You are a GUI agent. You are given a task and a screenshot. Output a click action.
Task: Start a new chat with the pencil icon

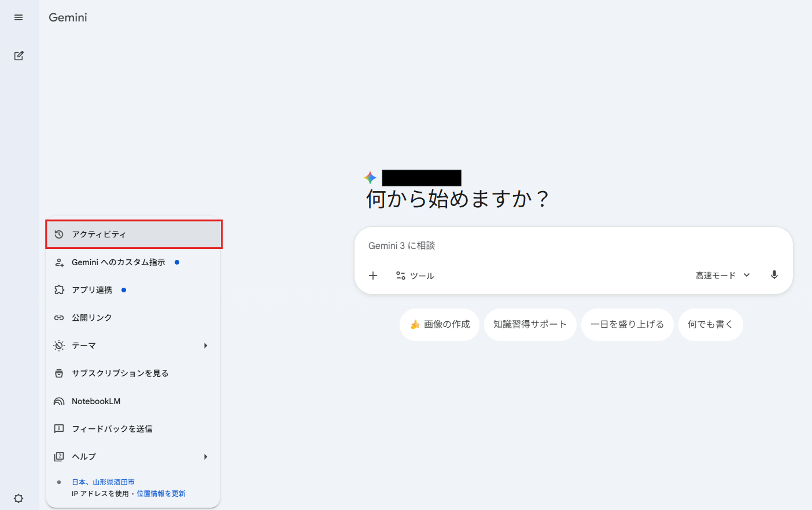[19, 56]
